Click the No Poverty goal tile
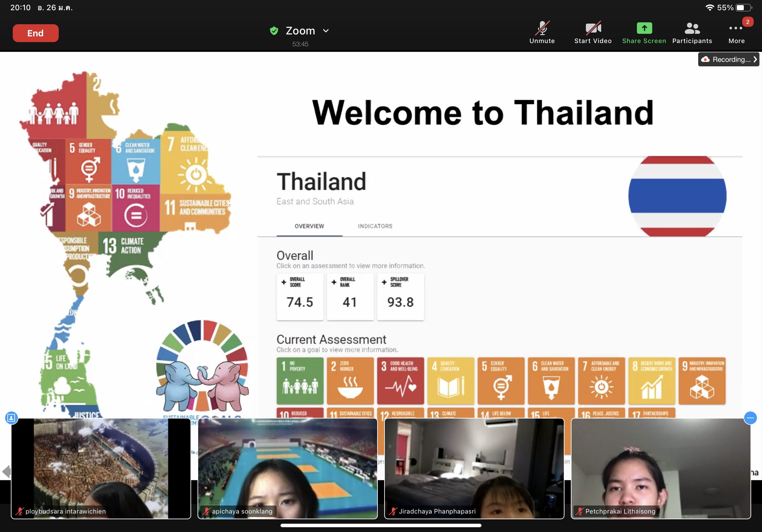Screen dimensions: 762x532 [x=300, y=381]
